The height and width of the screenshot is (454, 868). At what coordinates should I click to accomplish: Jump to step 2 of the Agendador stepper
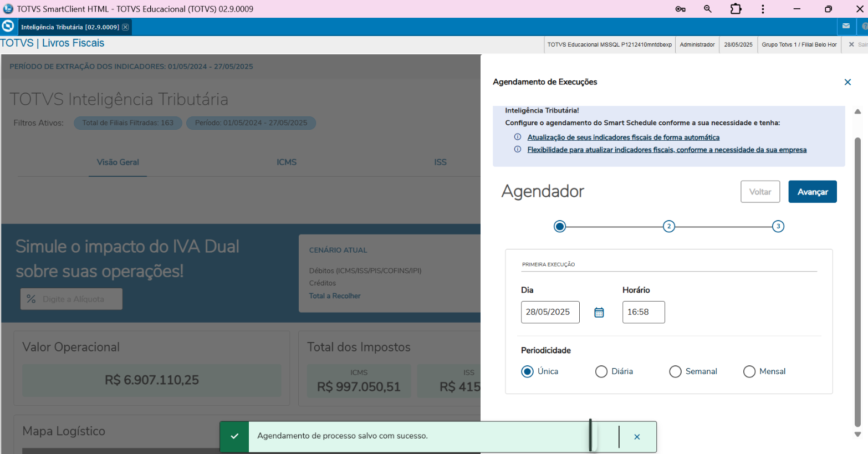669,226
